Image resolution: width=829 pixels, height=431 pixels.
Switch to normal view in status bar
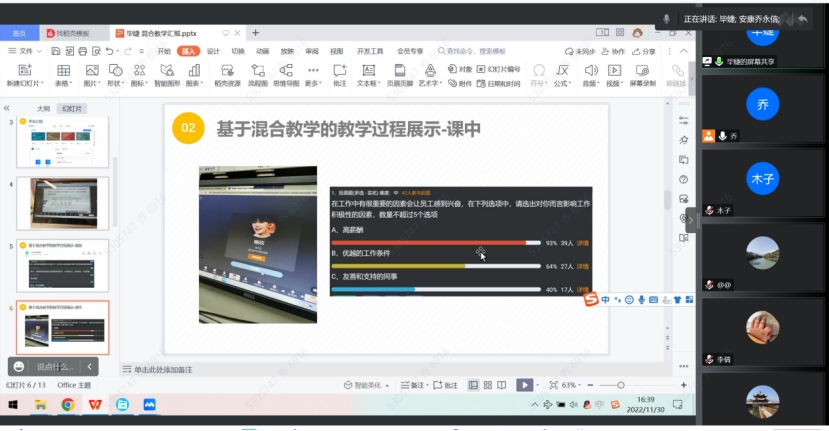point(473,385)
